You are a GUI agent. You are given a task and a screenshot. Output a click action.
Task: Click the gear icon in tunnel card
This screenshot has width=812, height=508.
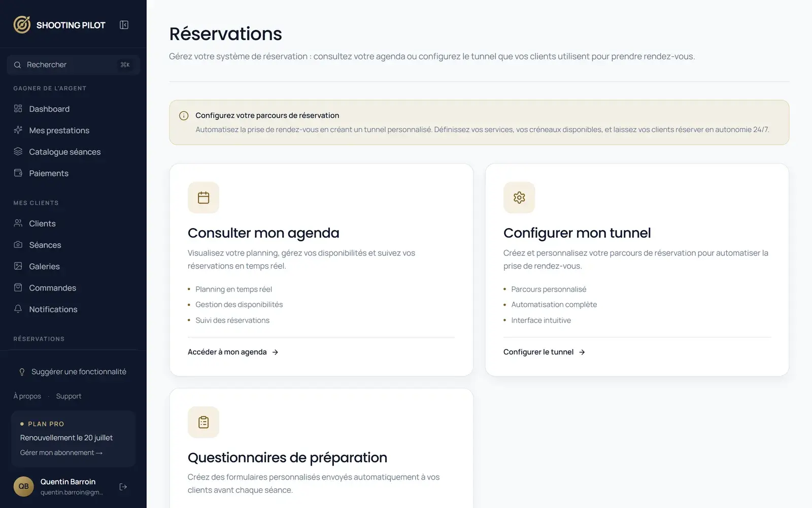point(519,198)
